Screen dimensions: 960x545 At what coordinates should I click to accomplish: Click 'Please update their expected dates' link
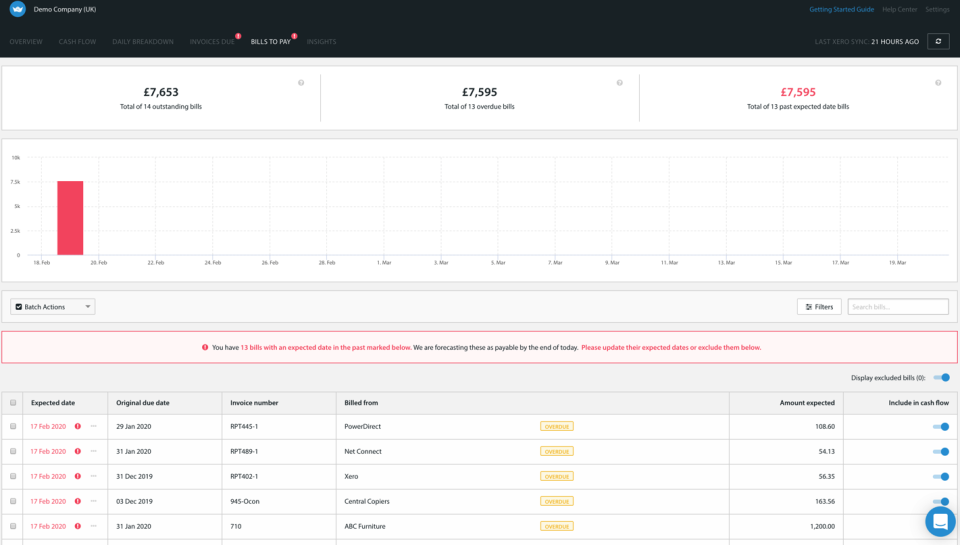click(671, 347)
